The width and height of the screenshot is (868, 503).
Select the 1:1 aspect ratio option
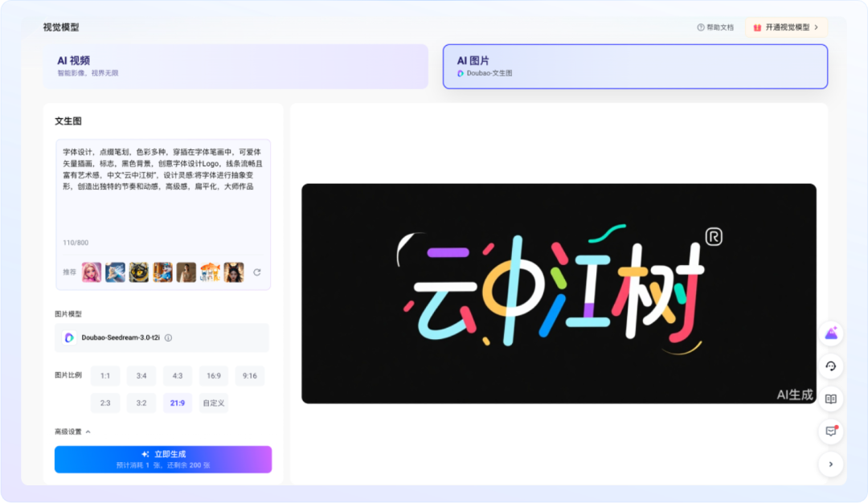coord(105,375)
